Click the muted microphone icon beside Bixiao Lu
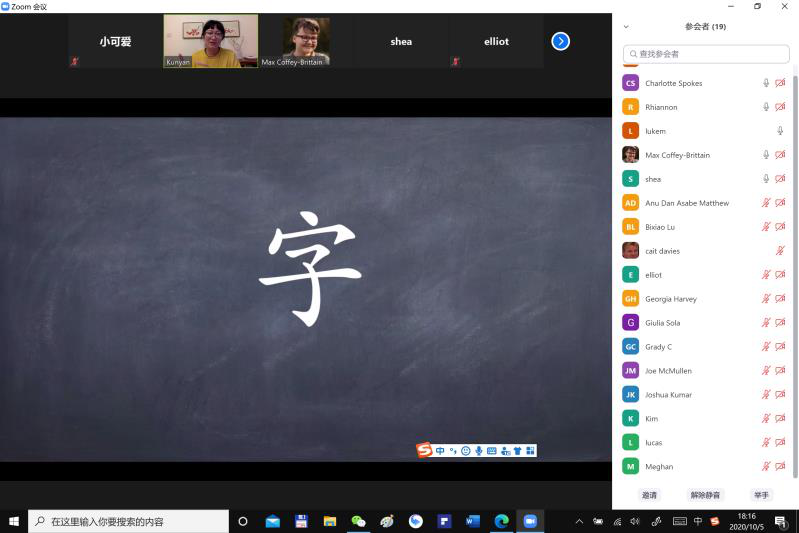 [766, 227]
